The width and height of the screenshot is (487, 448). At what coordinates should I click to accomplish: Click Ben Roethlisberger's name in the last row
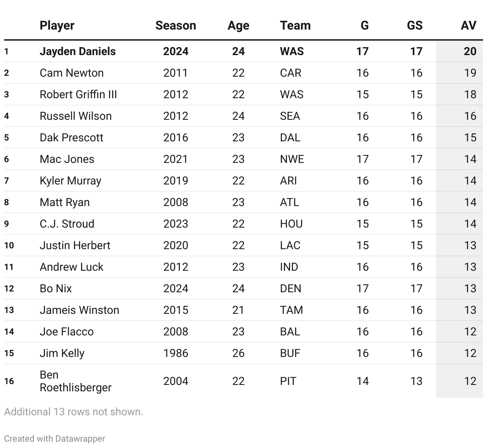coord(75,381)
